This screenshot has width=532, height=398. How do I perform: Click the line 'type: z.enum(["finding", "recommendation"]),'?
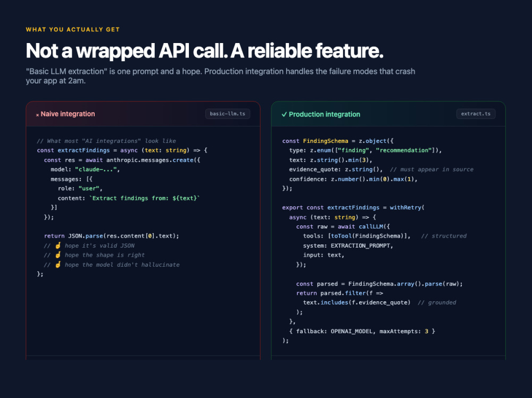click(x=365, y=150)
